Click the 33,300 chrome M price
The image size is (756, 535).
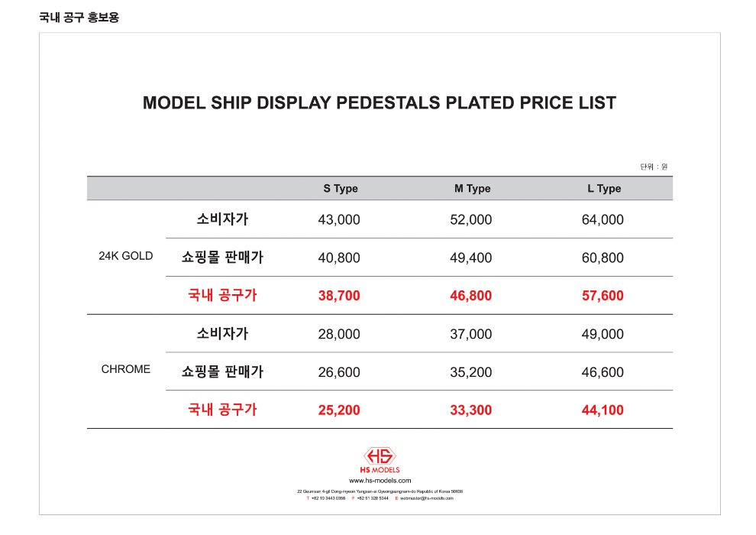pyautogui.click(x=471, y=410)
